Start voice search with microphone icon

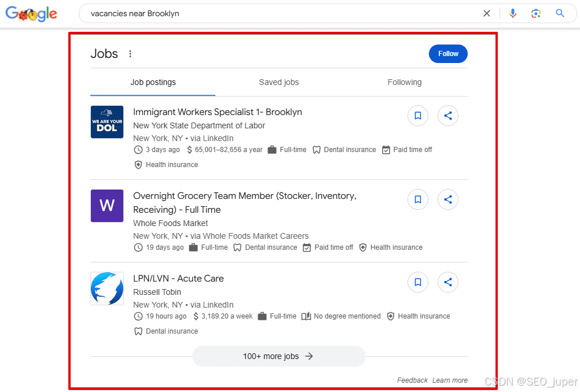(x=513, y=14)
